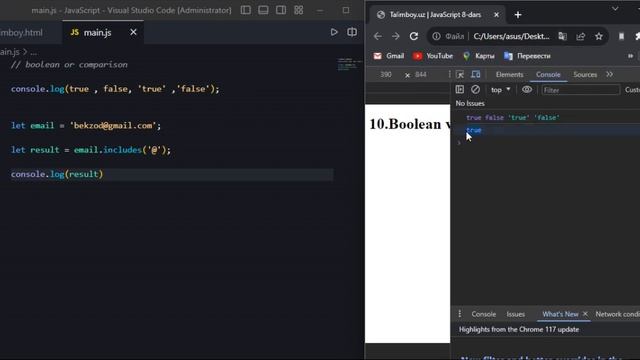Reload the page in Chrome

coord(414,36)
